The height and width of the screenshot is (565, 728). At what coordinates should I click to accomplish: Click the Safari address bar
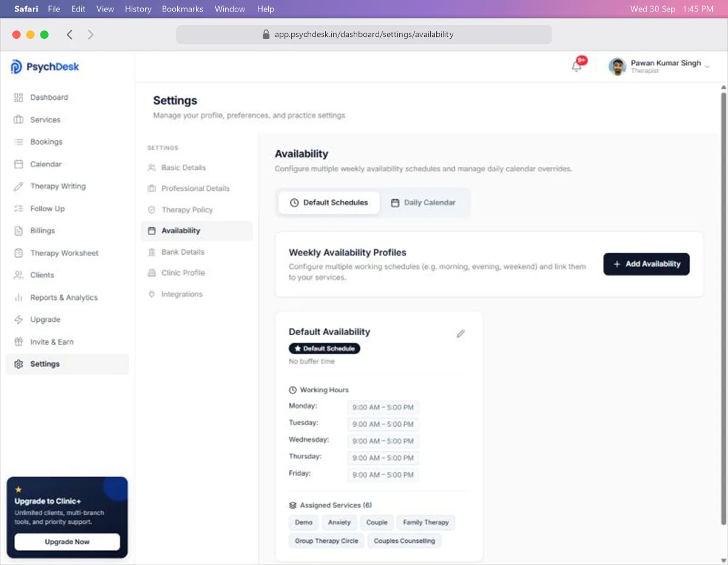364,35
